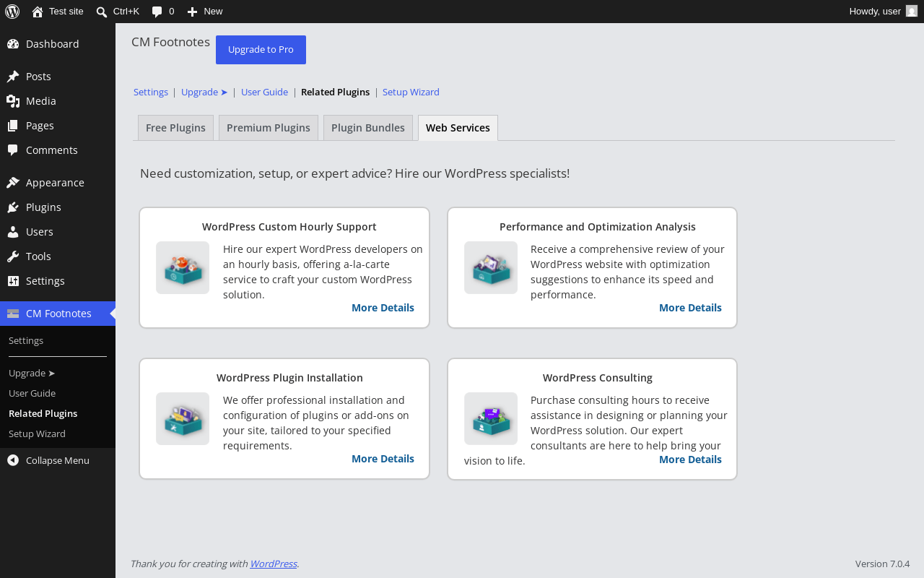The image size is (924, 578).
Task: Click the Appearance brush icon
Action: (13, 183)
